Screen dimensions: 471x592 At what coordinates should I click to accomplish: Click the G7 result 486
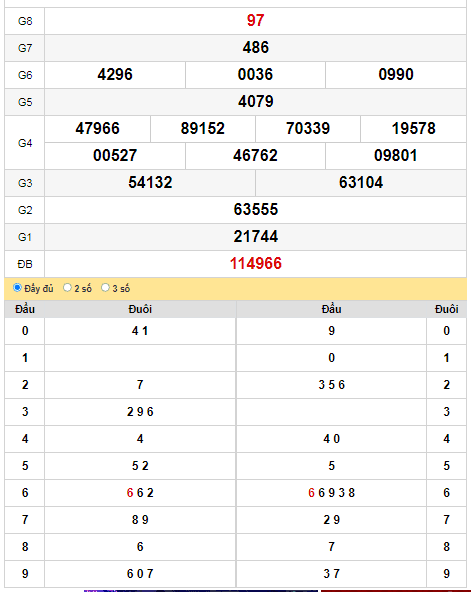coord(256,48)
